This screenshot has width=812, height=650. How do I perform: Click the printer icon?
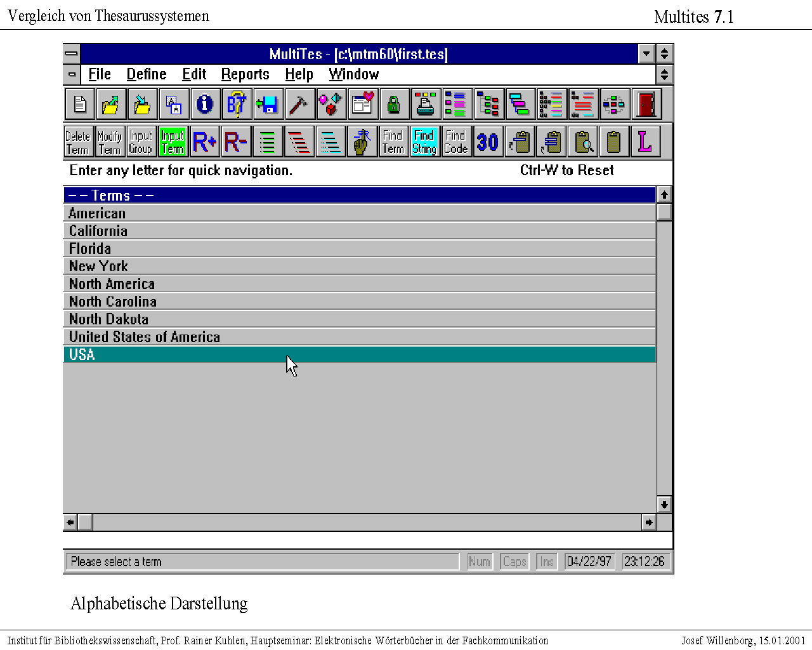(425, 104)
